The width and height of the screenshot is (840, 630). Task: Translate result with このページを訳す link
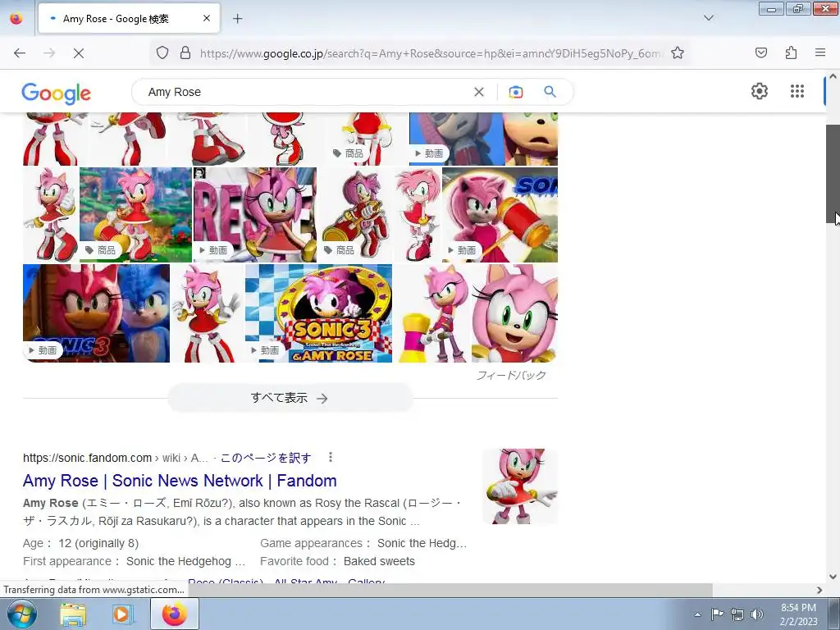point(266,458)
